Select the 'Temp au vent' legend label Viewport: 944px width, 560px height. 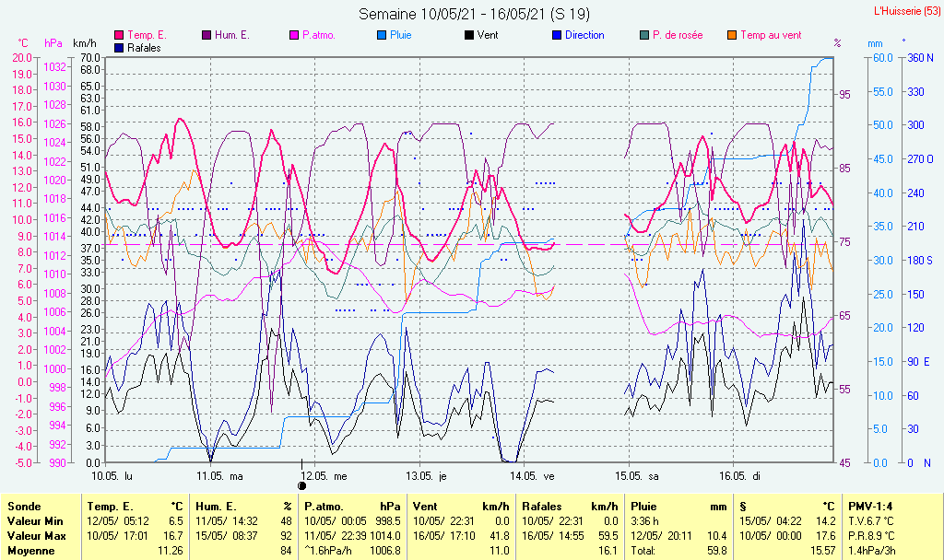pyautogui.click(x=772, y=36)
